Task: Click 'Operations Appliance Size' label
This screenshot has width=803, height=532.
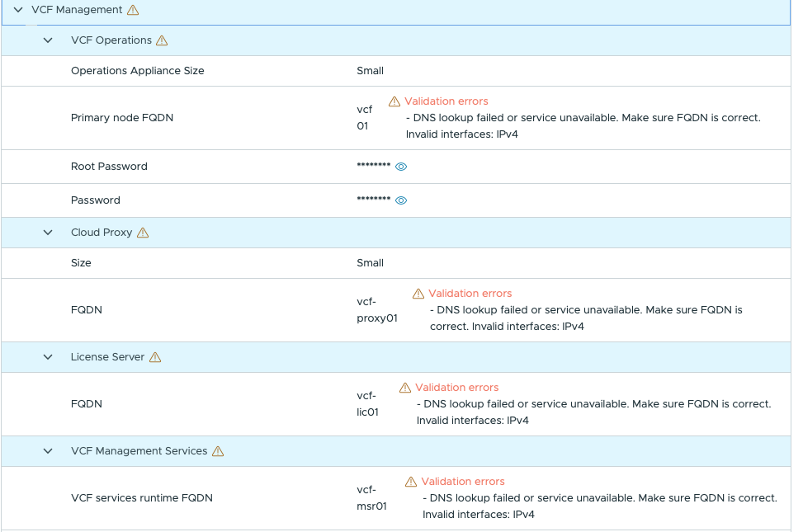Action: click(137, 71)
